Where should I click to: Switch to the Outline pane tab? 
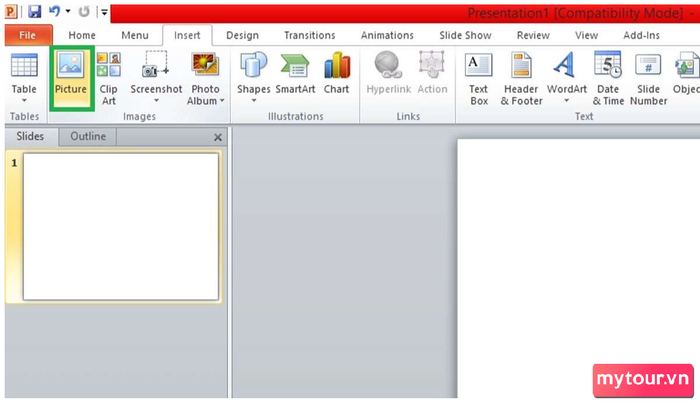88,136
